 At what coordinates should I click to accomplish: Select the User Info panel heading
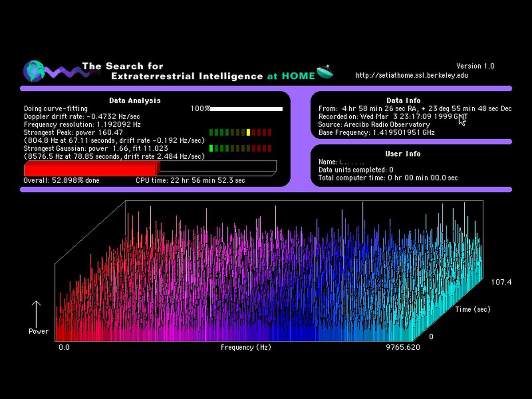[403, 154]
